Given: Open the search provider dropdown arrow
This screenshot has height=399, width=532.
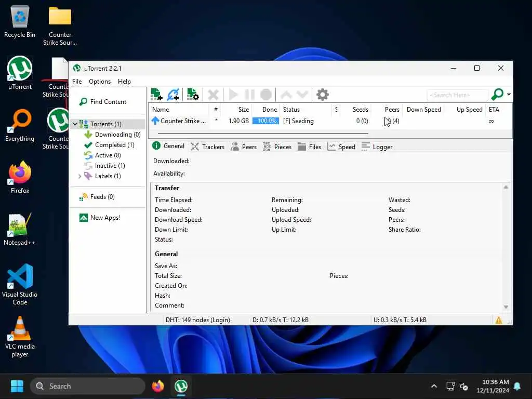Looking at the screenshot, I should click(509, 95).
